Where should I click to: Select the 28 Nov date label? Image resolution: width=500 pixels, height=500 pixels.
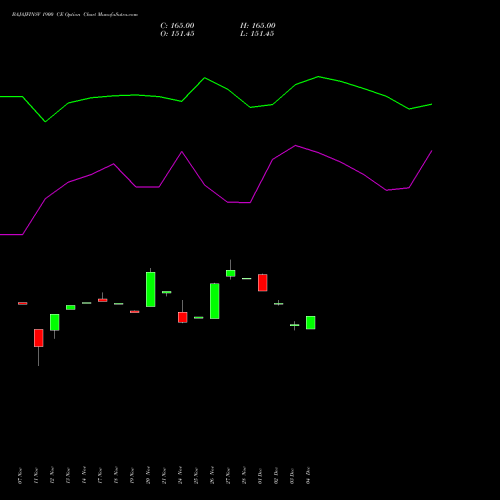point(244,475)
